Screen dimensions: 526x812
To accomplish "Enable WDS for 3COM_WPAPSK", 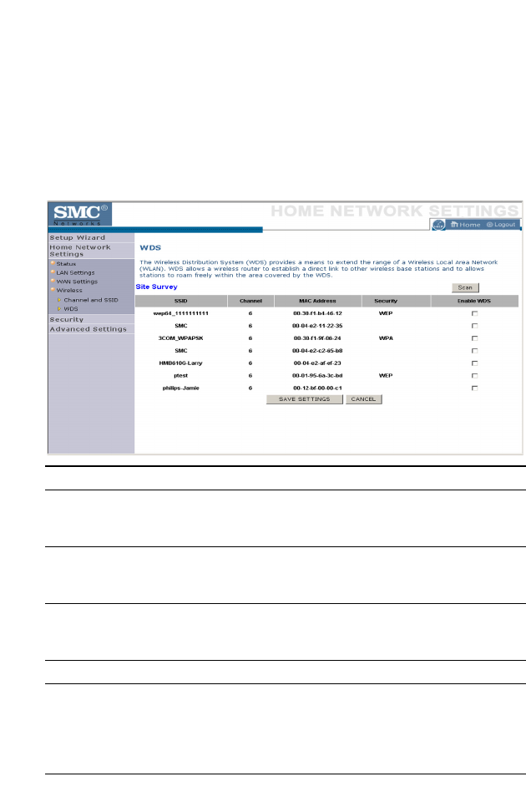I will (474, 338).
